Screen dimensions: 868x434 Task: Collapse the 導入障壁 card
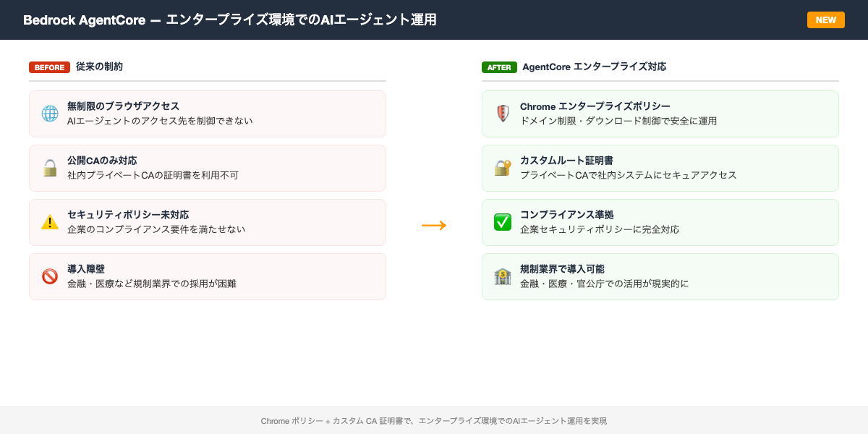(x=208, y=276)
